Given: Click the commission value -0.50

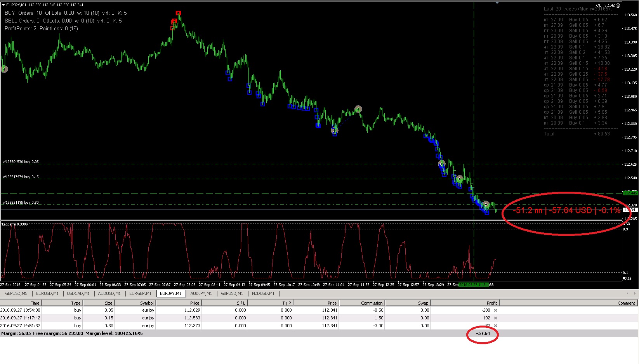Looking at the screenshot, I should [x=378, y=310].
